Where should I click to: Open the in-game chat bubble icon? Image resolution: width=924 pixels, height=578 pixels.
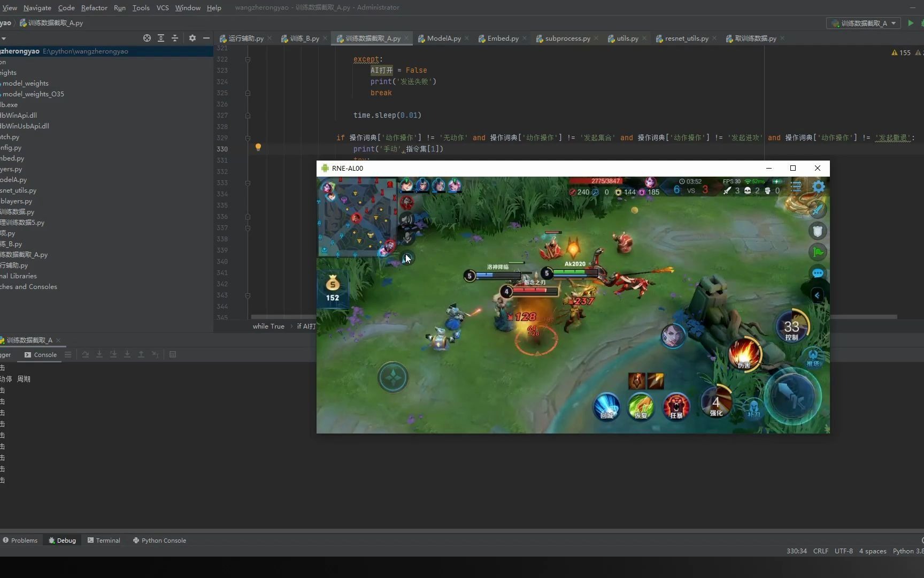(818, 273)
